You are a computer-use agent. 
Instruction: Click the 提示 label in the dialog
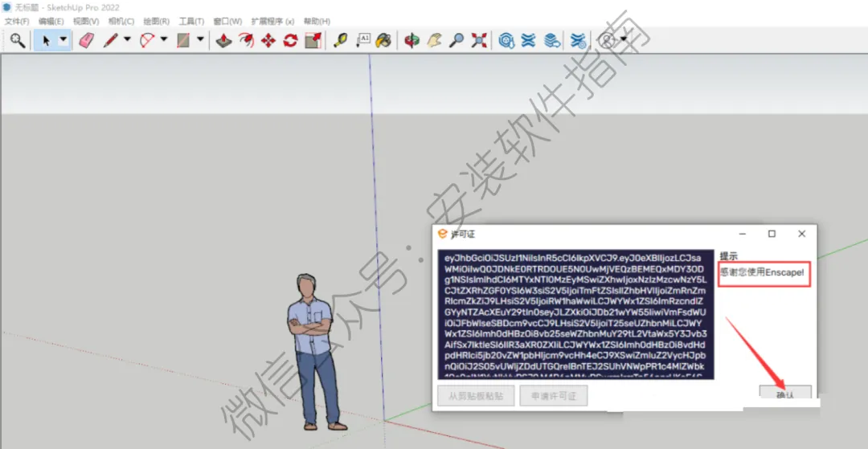coord(728,256)
